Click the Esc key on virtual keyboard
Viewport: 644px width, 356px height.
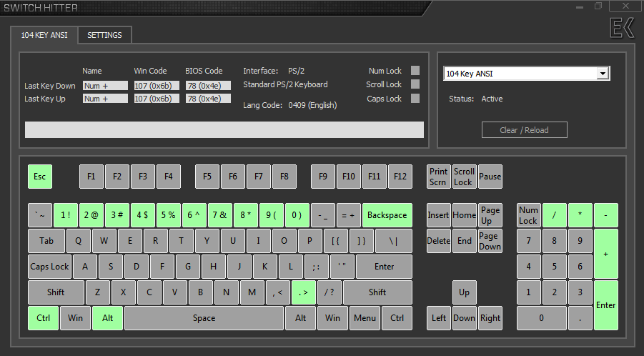click(39, 177)
